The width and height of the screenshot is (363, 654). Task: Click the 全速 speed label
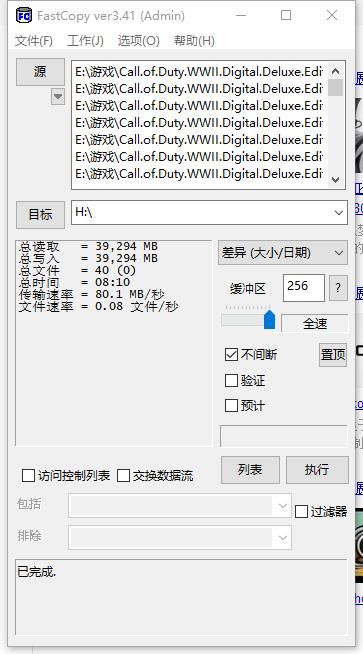coord(315,323)
